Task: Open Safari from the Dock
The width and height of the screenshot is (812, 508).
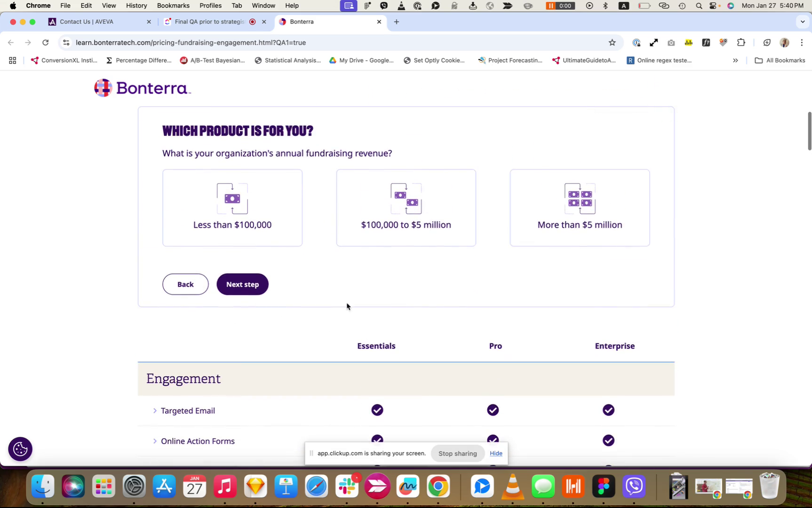Action: pos(317,486)
